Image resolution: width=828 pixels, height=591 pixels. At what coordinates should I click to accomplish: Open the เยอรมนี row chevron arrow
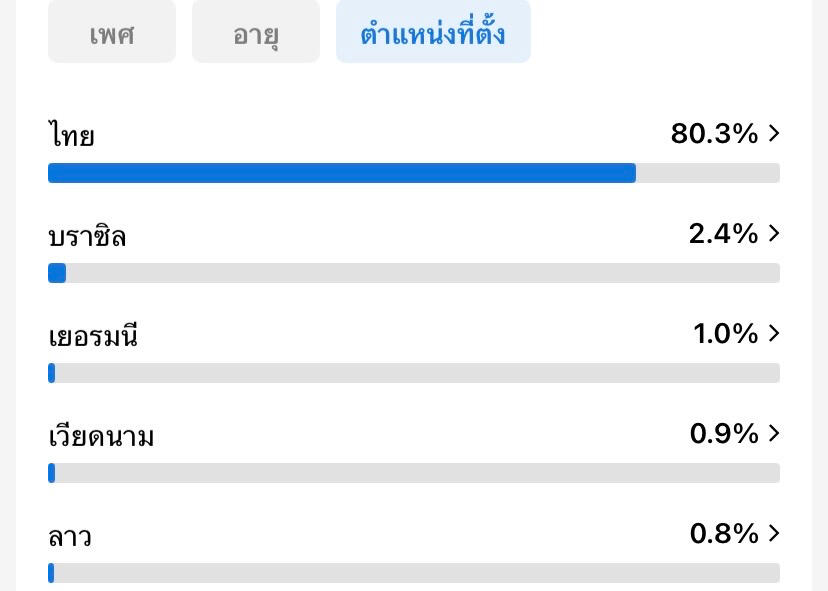(773, 333)
